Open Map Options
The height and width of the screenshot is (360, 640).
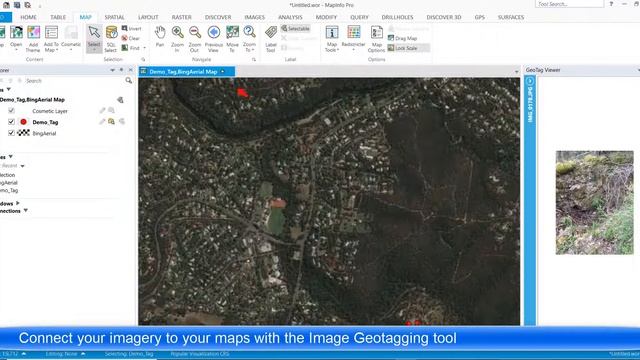point(376,38)
